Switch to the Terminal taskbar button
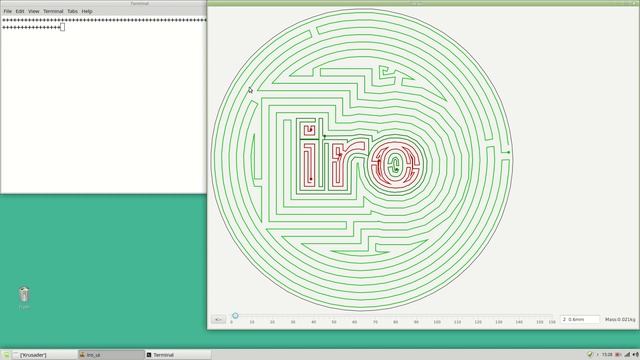 (178, 355)
